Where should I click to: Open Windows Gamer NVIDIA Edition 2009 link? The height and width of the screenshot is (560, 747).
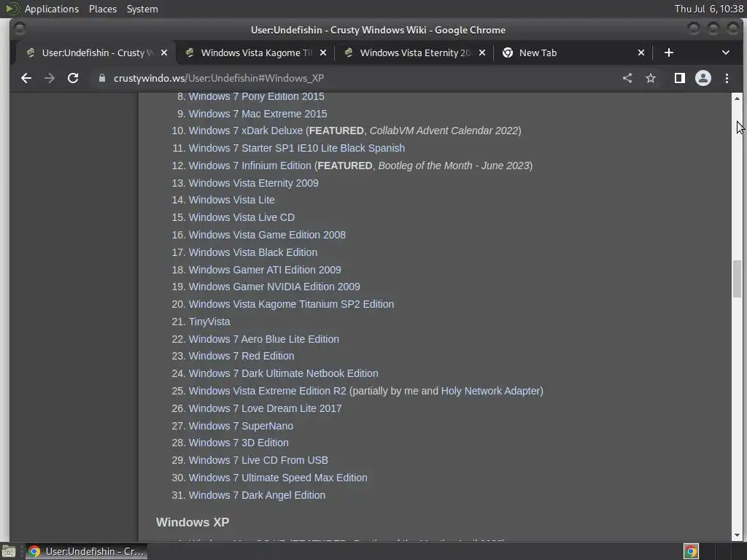pos(274,287)
